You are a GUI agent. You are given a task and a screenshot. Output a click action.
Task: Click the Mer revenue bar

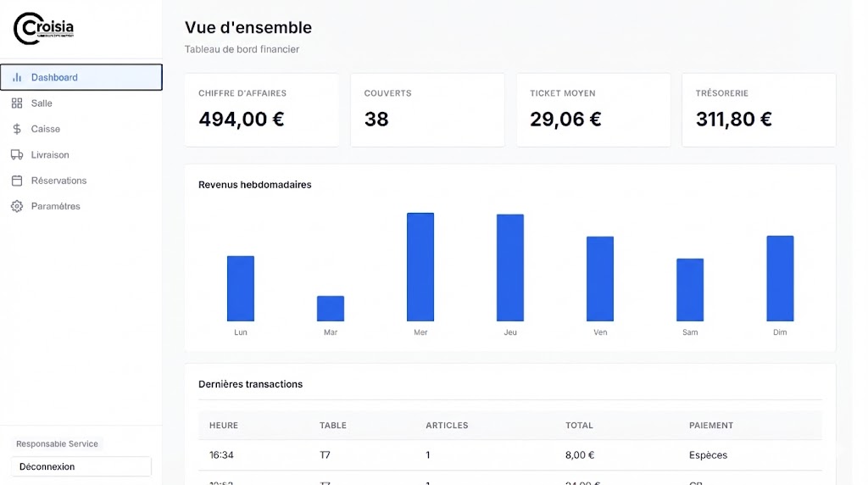(x=420, y=267)
